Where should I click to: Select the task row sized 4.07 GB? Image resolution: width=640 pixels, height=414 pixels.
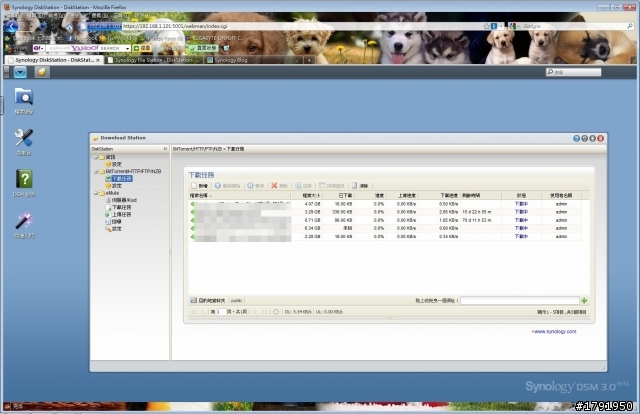(x=385, y=204)
